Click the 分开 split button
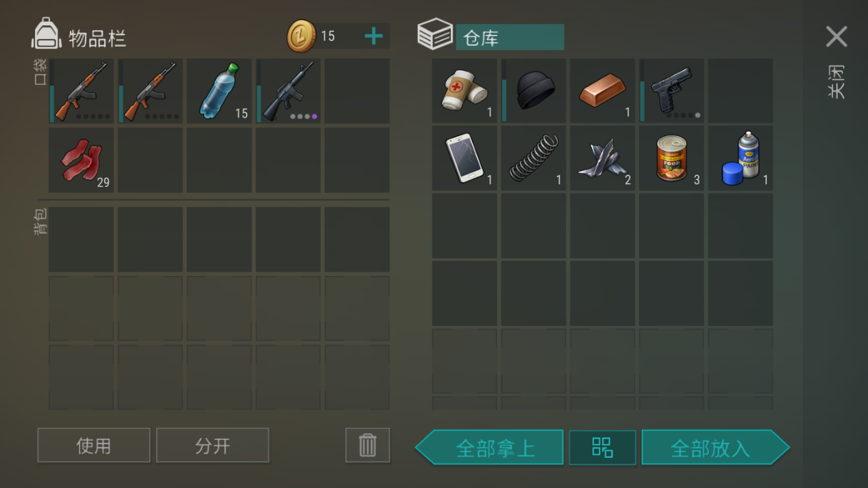868x488 pixels. point(212,446)
